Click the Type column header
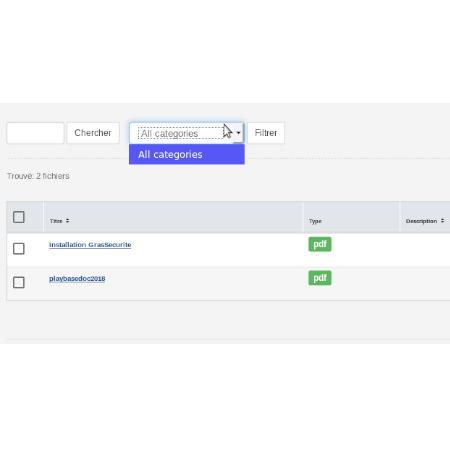This screenshot has width=450, height=450. click(x=315, y=221)
